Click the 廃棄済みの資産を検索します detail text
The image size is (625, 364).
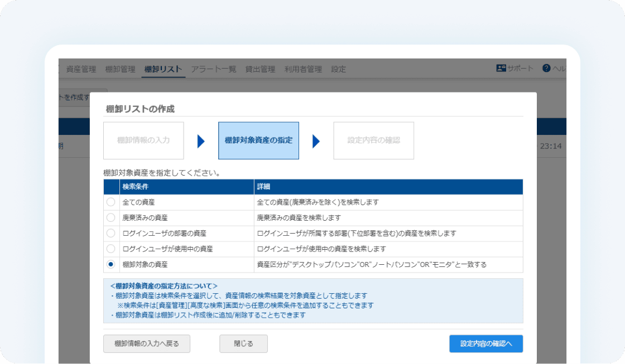click(x=299, y=218)
